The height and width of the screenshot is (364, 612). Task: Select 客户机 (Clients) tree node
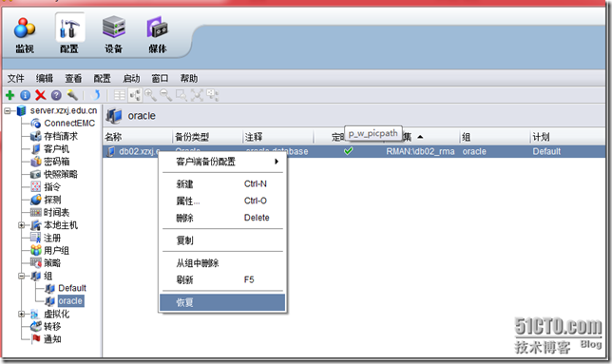click(57, 149)
